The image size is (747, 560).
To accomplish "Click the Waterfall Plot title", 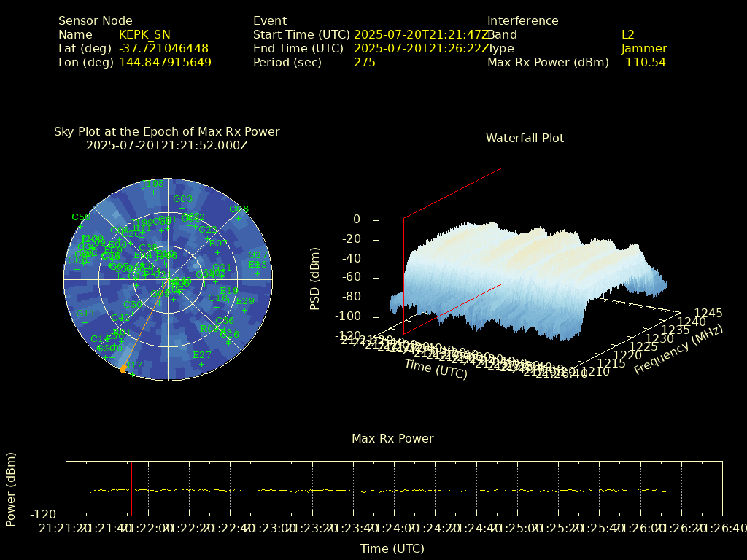I will (525, 138).
